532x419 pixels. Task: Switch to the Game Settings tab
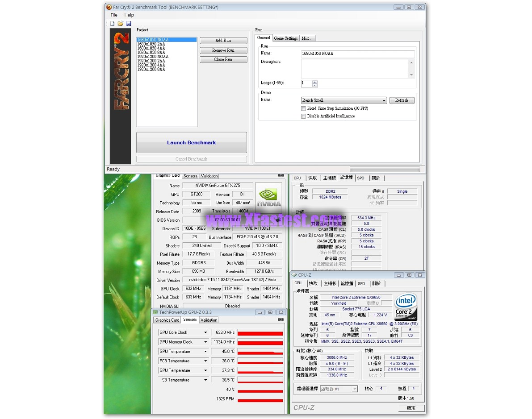pyautogui.click(x=285, y=38)
